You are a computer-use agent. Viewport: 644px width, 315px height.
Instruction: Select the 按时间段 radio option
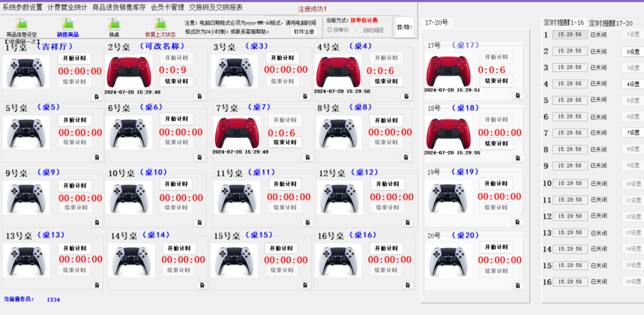[370, 30]
